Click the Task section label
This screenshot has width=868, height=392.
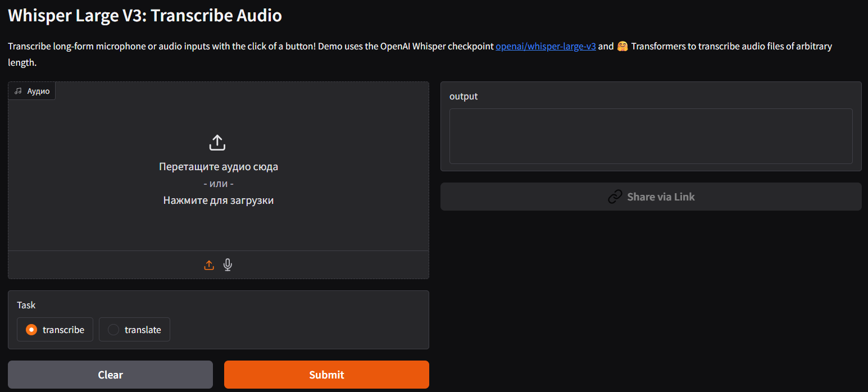click(26, 305)
